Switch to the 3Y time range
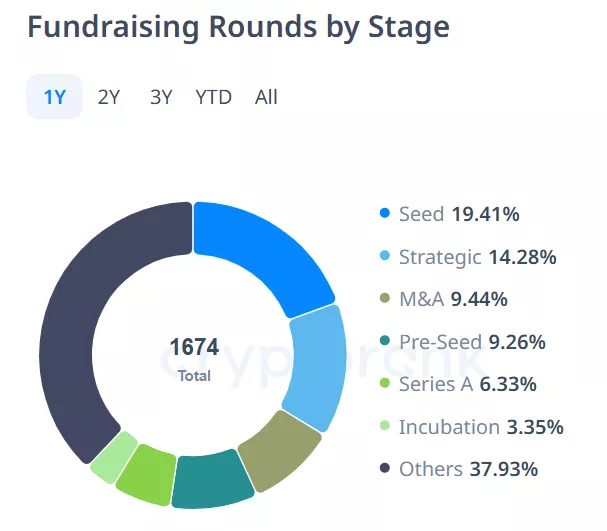 tap(161, 97)
